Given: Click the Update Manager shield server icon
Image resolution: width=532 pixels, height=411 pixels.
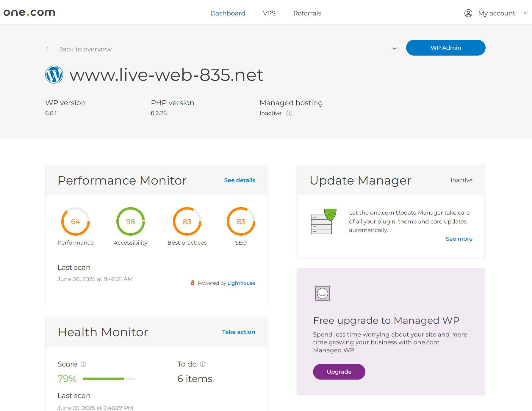Looking at the screenshot, I should click(324, 221).
